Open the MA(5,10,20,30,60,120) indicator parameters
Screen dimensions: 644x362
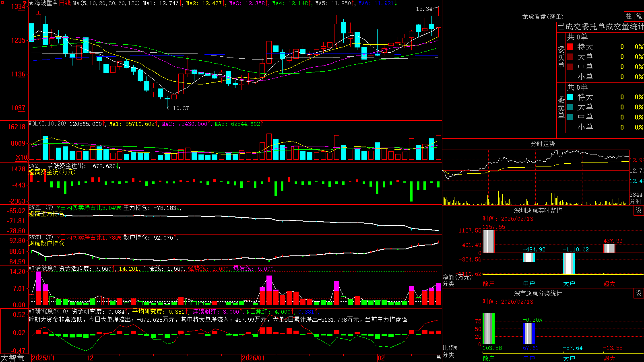[x=106, y=3]
